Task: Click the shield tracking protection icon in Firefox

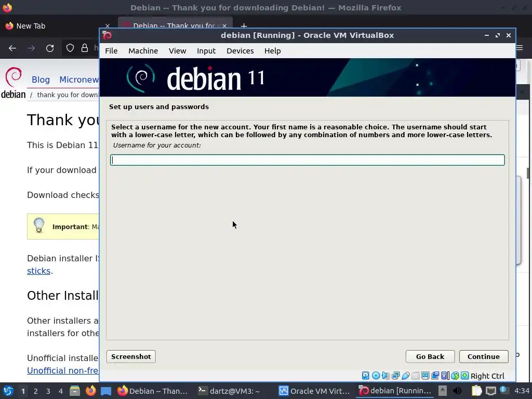Action: [70, 48]
